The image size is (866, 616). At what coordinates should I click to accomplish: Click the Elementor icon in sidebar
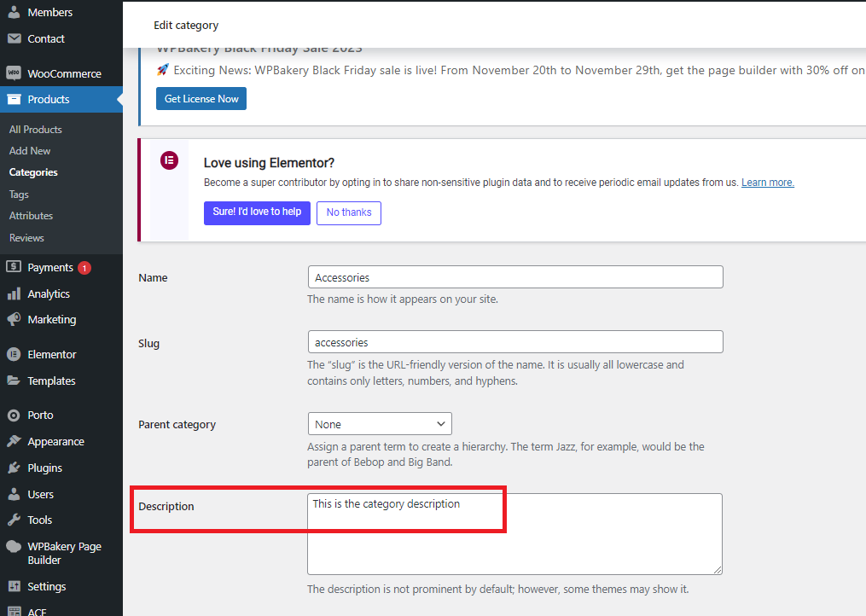coord(14,354)
